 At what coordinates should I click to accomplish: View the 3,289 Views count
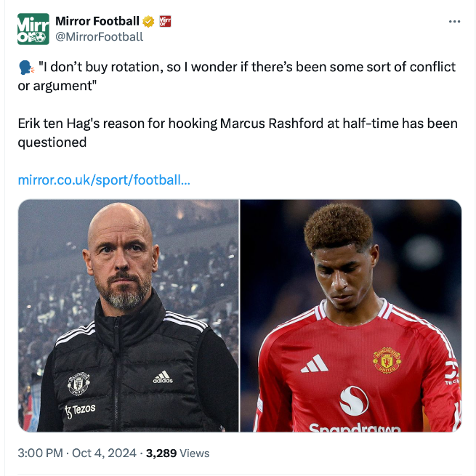pyautogui.click(x=177, y=453)
